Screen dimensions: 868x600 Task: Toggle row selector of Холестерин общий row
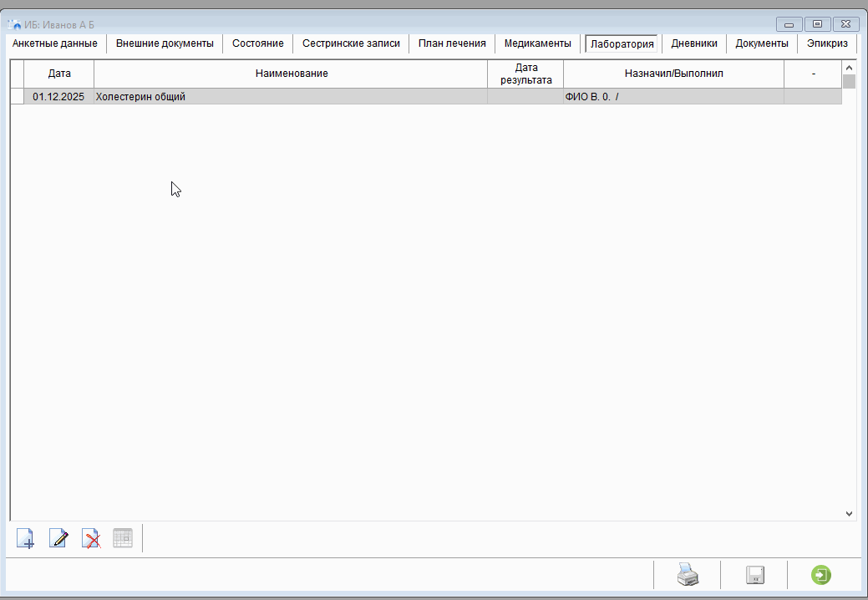point(17,97)
